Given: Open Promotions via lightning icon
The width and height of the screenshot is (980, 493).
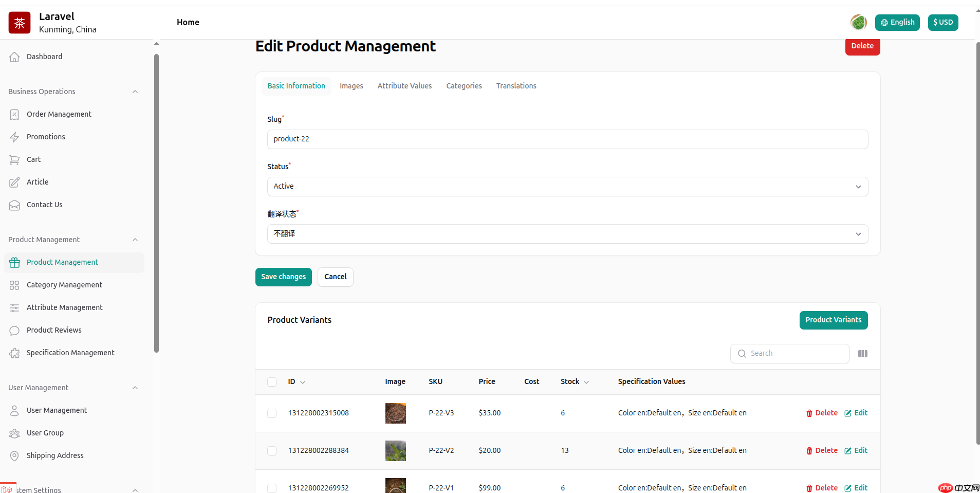Looking at the screenshot, I should (x=14, y=137).
